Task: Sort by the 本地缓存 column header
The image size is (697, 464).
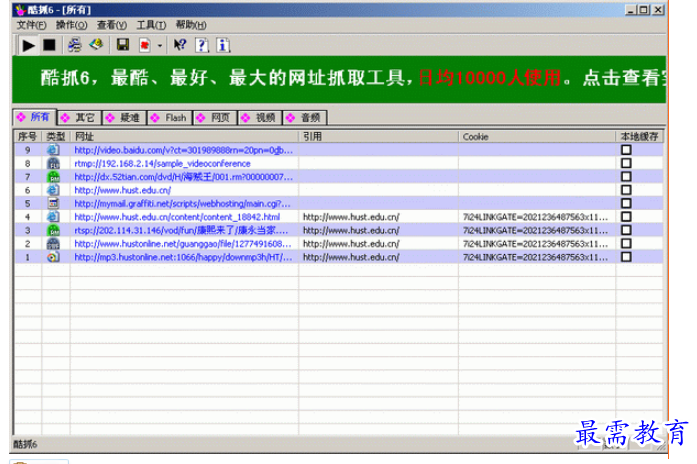Action: 639,136
